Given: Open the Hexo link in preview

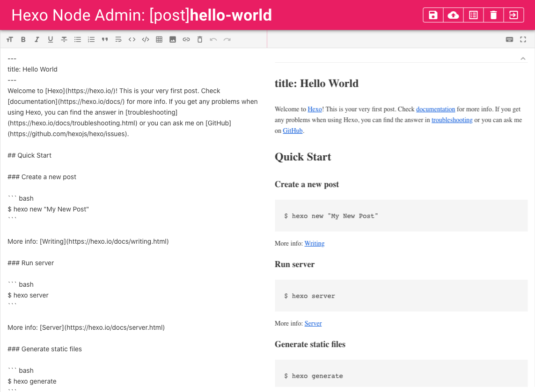Looking at the screenshot, I should point(315,109).
